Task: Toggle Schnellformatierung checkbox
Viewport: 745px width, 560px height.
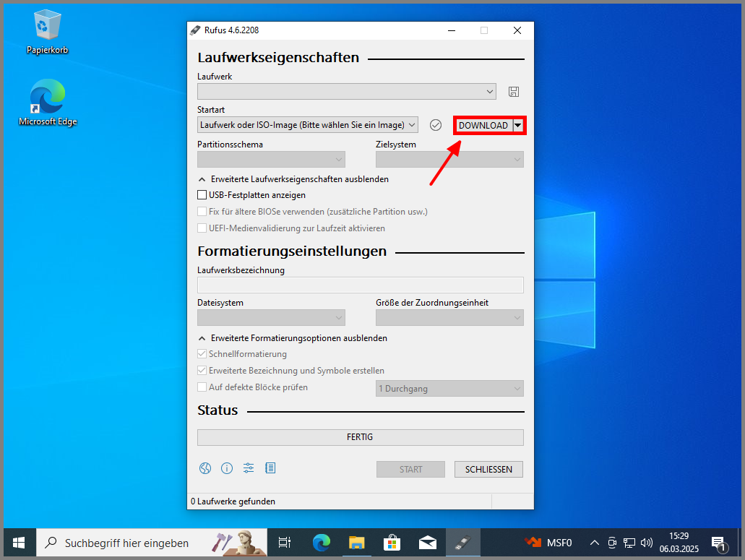Action: [x=202, y=354]
